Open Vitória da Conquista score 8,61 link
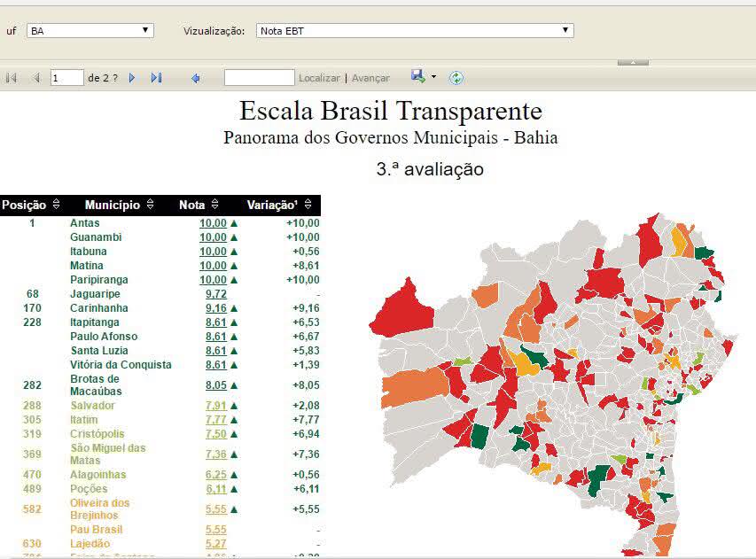 [216, 365]
